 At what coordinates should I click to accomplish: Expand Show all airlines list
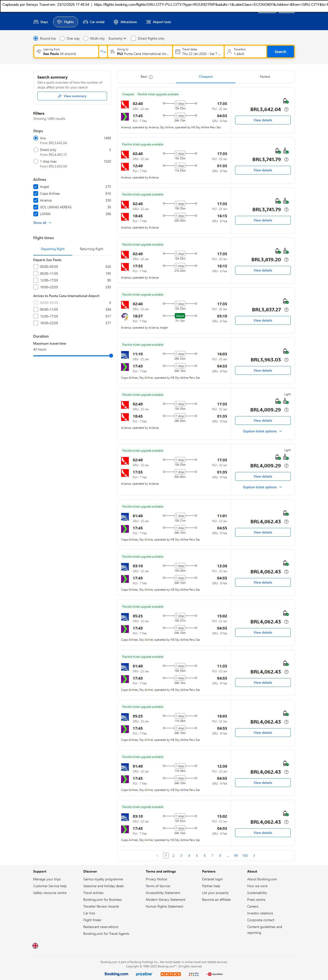point(42,223)
